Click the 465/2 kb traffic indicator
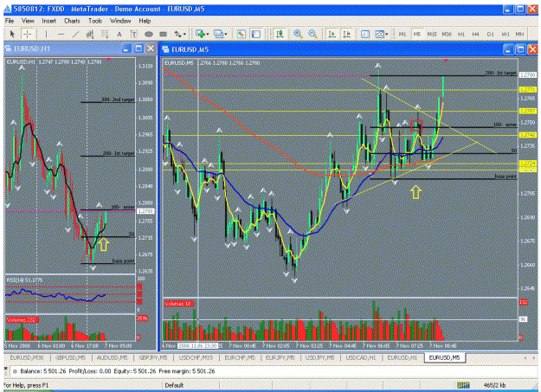 point(495,385)
